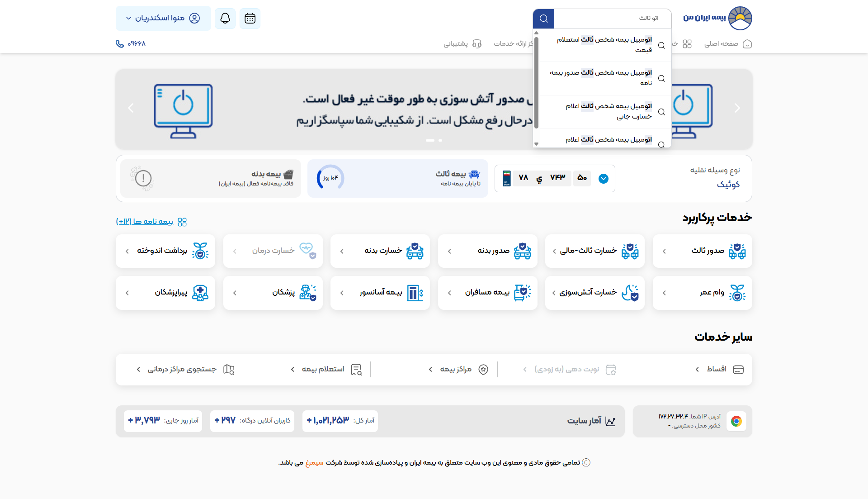Click the Chrome icon beside the IP address
Image resolution: width=868 pixels, height=499 pixels.
pos(736,421)
